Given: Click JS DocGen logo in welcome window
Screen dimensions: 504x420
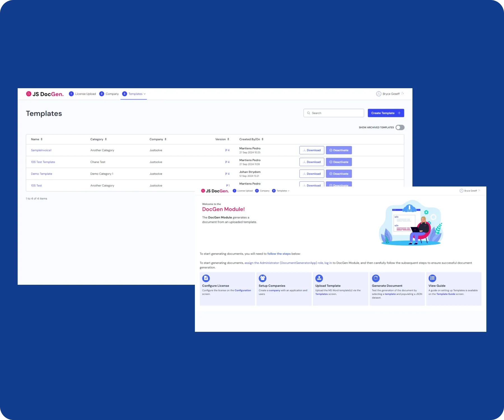Looking at the screenshot, I should pyautogui.click(x=215, y=191).
